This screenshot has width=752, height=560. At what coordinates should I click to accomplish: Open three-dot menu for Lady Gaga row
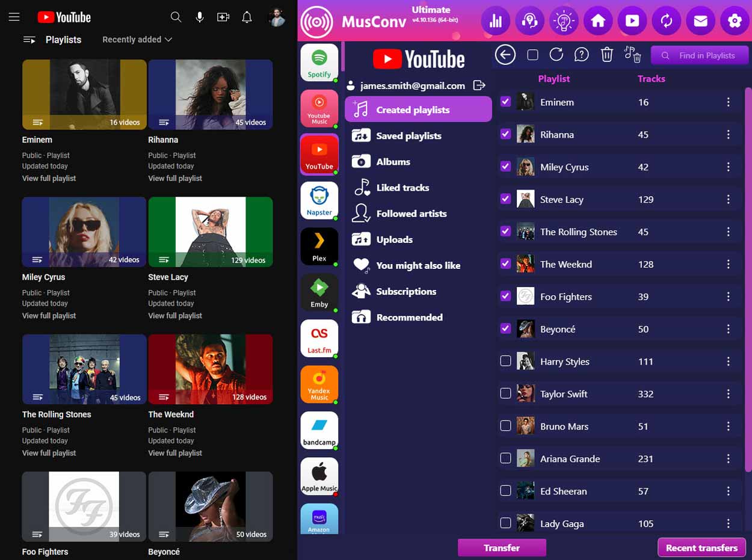[x=729, y=523]
